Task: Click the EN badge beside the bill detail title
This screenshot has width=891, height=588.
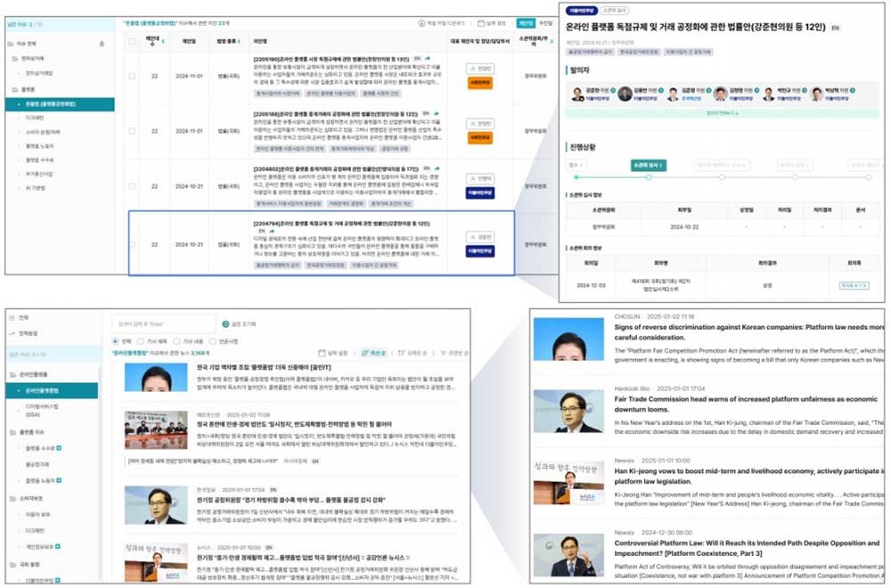Action: [x=835, y=29]
